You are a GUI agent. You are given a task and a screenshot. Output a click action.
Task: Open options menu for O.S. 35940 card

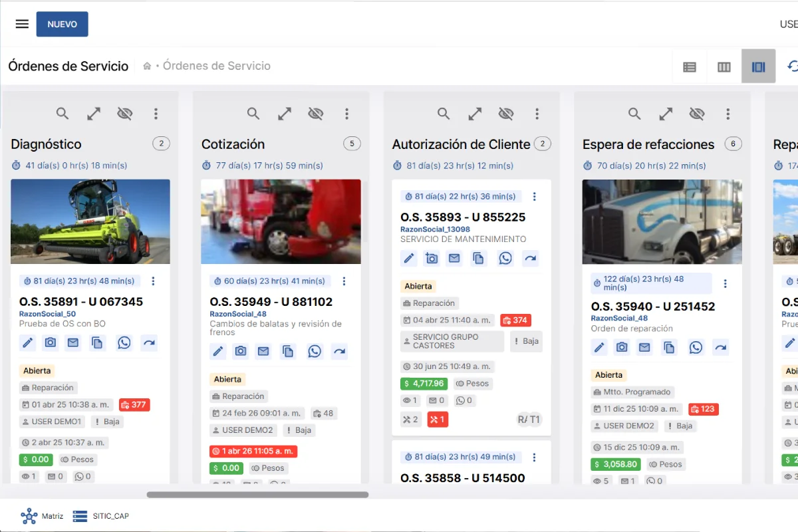coord(726,283)
